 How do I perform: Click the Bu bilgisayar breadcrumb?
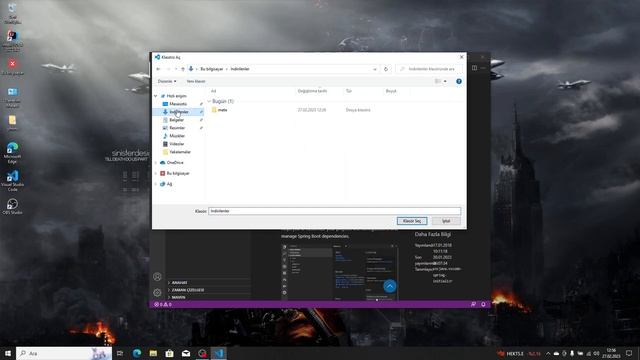click(x=211, y=69)
